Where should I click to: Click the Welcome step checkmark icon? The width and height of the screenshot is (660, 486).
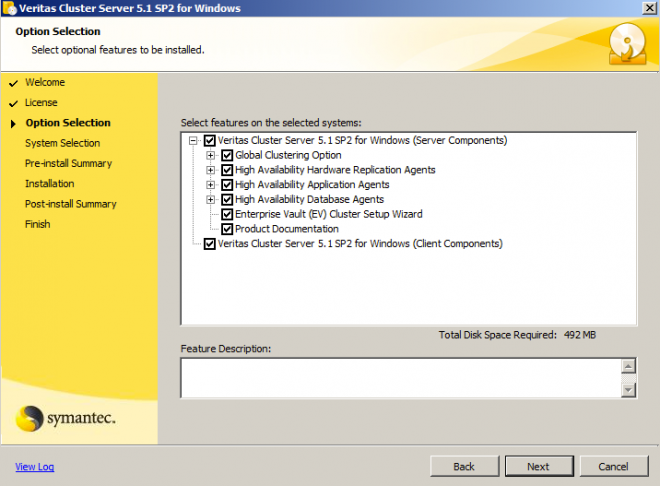tap(13, 83)
